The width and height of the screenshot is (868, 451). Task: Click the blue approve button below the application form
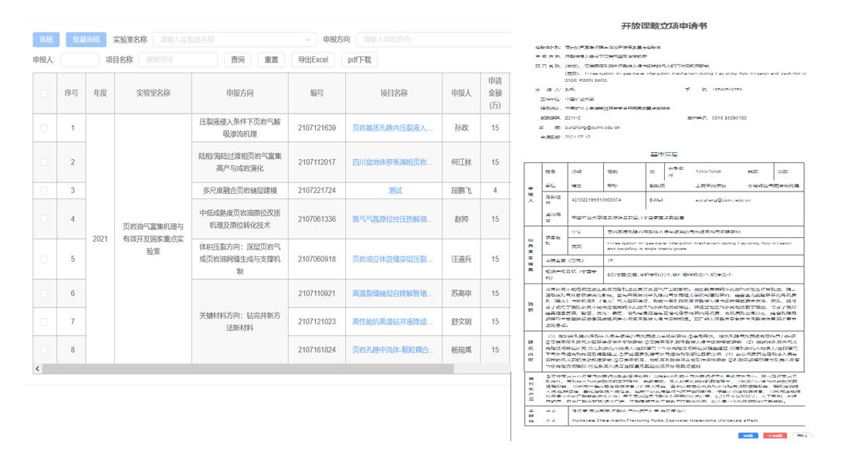coord(747,436)
